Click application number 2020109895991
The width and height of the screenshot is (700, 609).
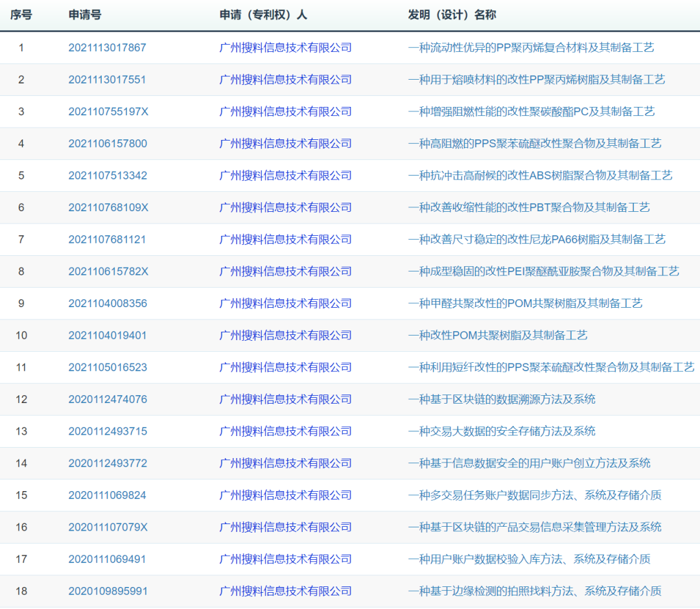click(108, 591)
